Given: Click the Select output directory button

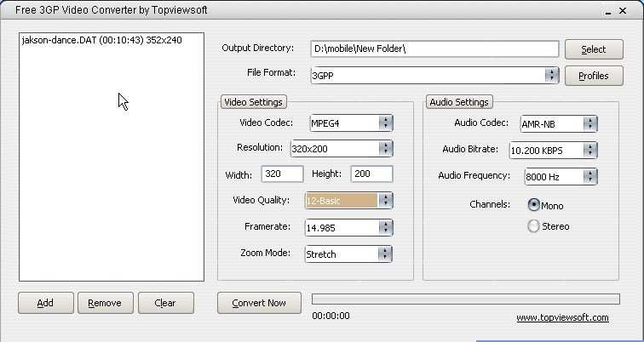Looking at the screenshot, I should [594, 49].
